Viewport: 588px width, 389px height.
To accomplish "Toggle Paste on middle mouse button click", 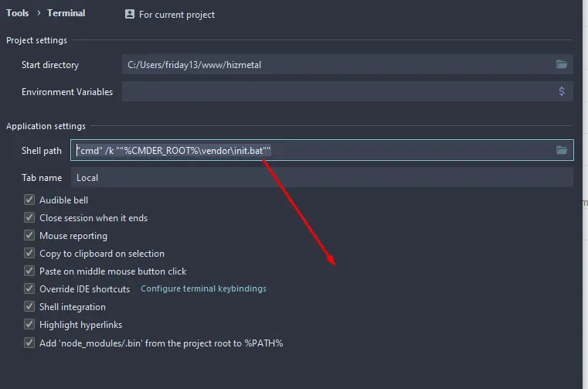I will [x=29, y=271].
